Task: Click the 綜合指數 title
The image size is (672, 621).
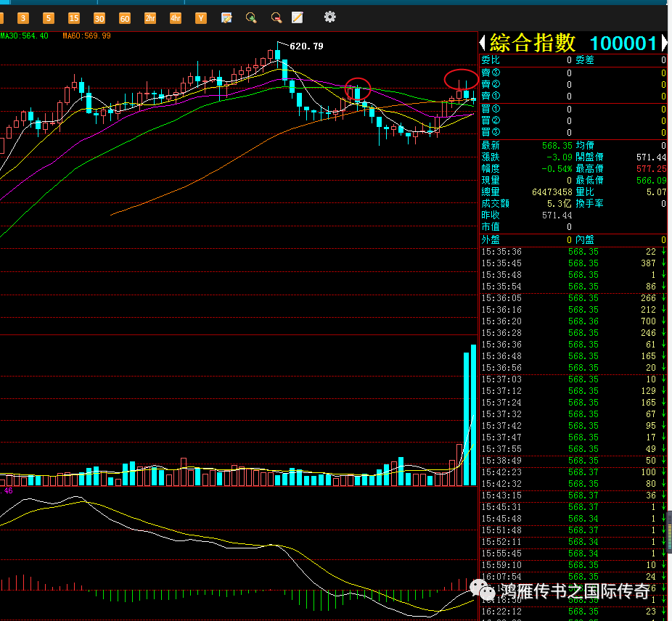Action: coord(533,43)
